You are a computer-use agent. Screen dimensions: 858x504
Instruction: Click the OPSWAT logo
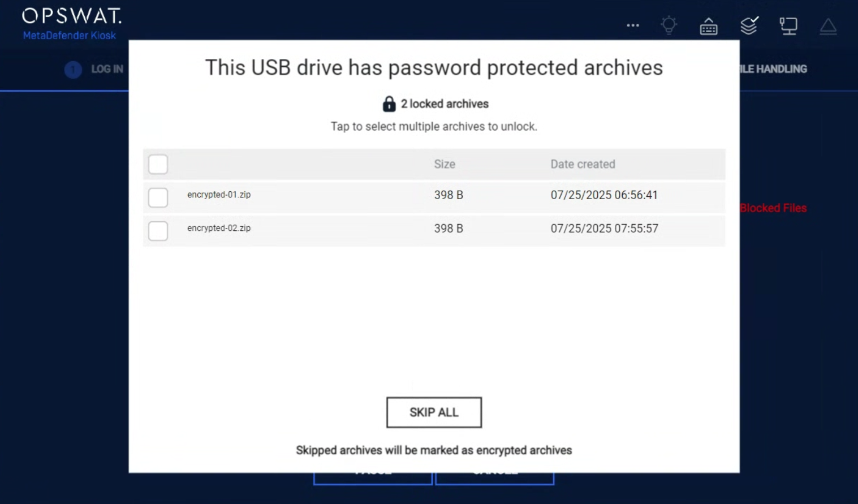point(71,16)
